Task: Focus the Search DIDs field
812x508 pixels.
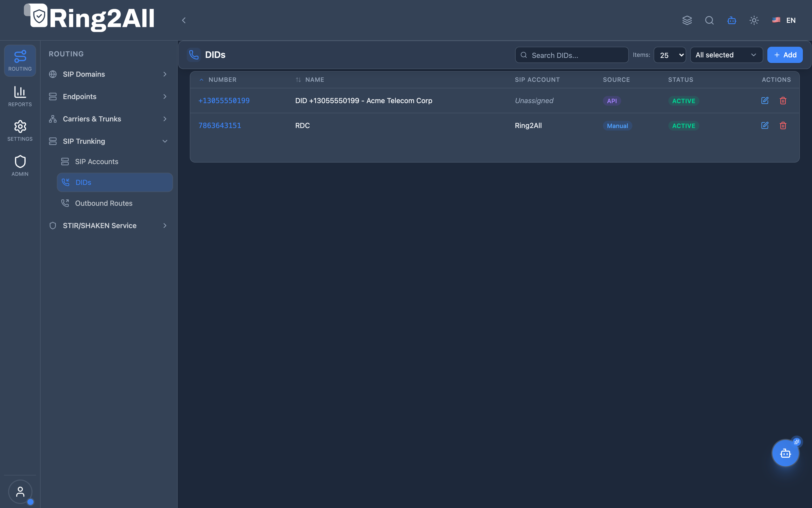Action: 572,55
